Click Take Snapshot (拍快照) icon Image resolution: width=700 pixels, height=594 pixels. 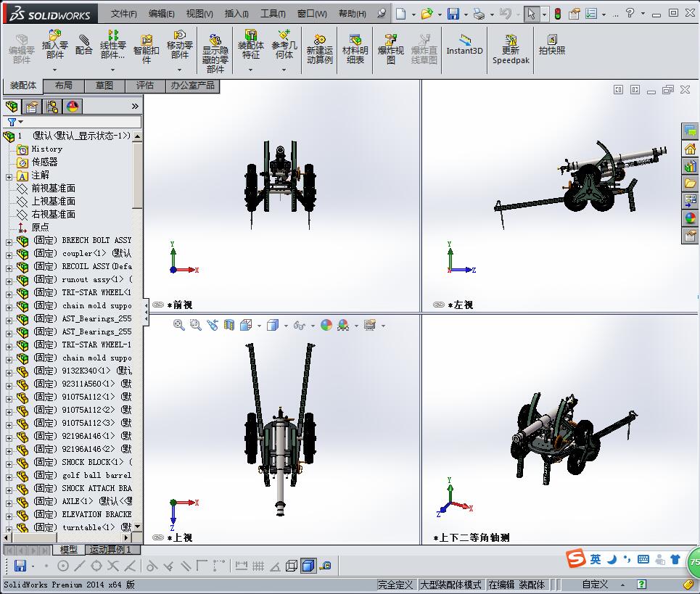552,45
